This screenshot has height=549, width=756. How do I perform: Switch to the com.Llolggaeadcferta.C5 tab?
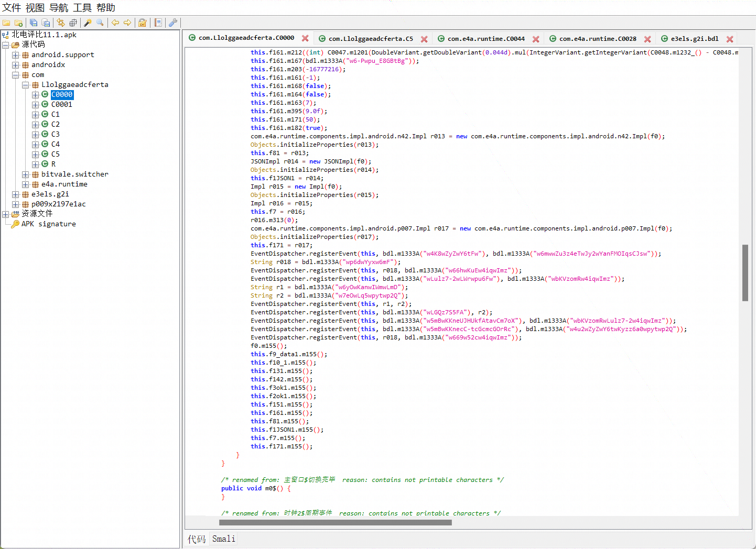pos(371,39)
